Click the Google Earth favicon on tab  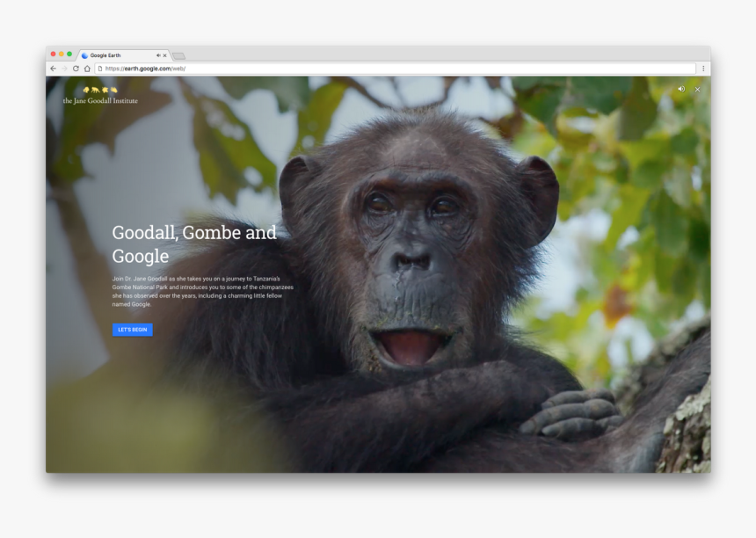click(85, 55)
